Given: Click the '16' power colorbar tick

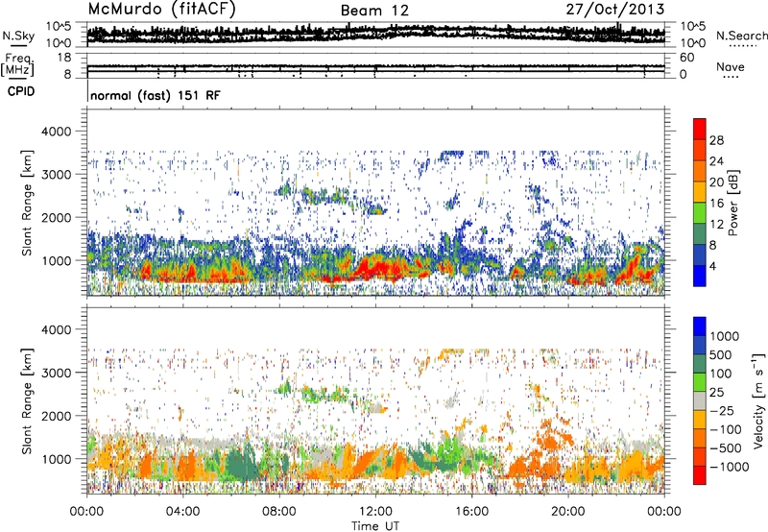Looking at the screenshot, I should [x=716, y=204].
